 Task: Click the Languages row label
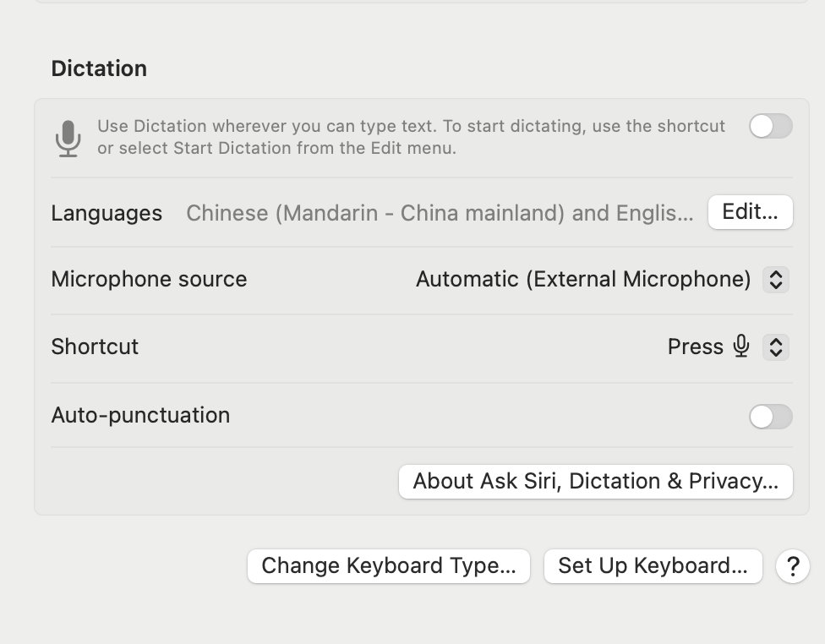pos(107,213)
